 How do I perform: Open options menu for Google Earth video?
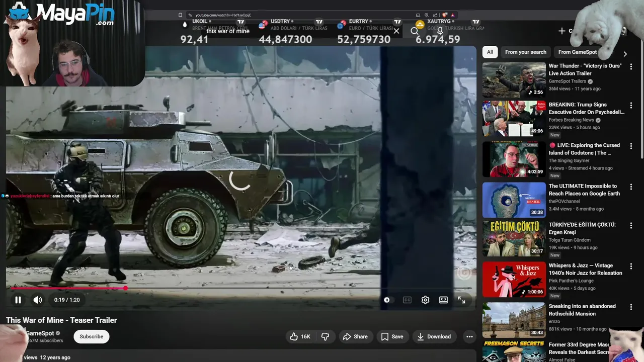point(631,187)
